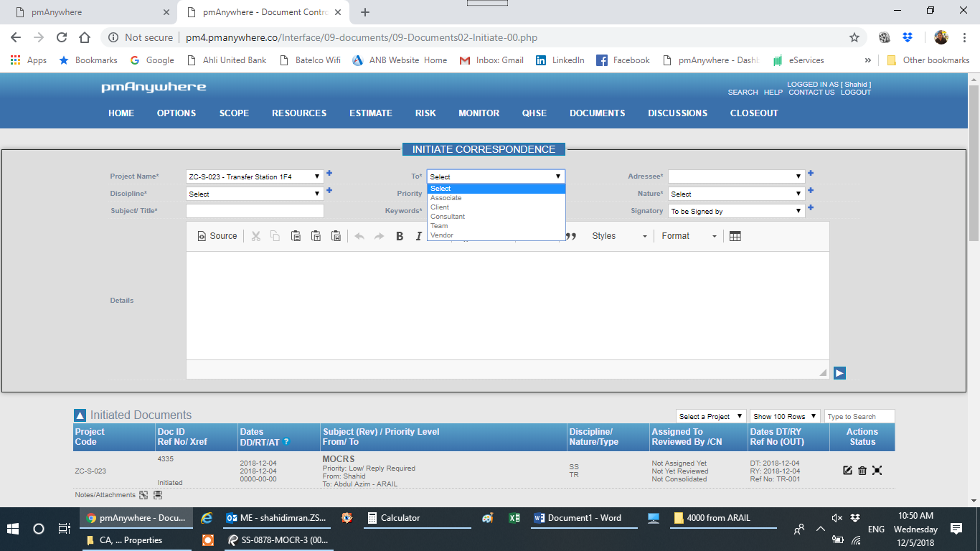
Task: Click the CONTACT US link
Action: pyautogui.click(x=811, y=93)
